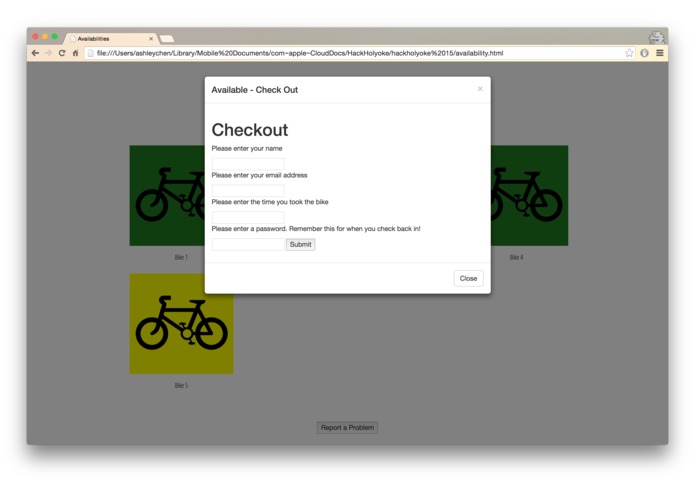Reload the page with refresh icon

(x=62, y=53)
